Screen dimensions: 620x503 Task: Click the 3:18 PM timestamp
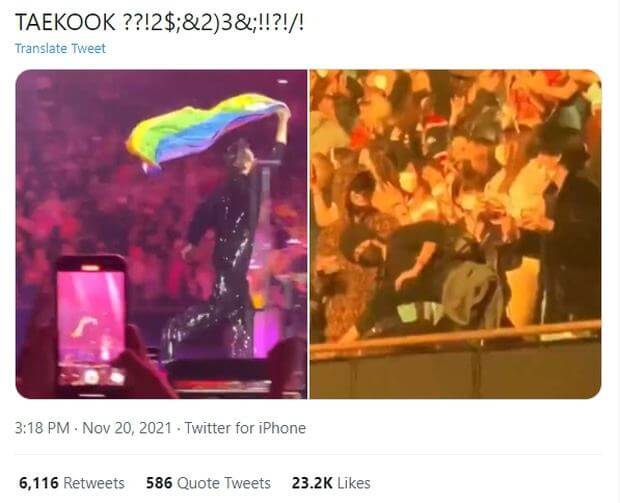[42, 428]
